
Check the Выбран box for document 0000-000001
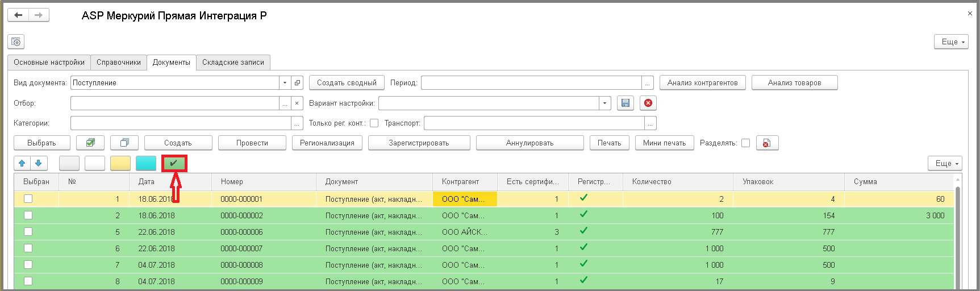point(28,198)
